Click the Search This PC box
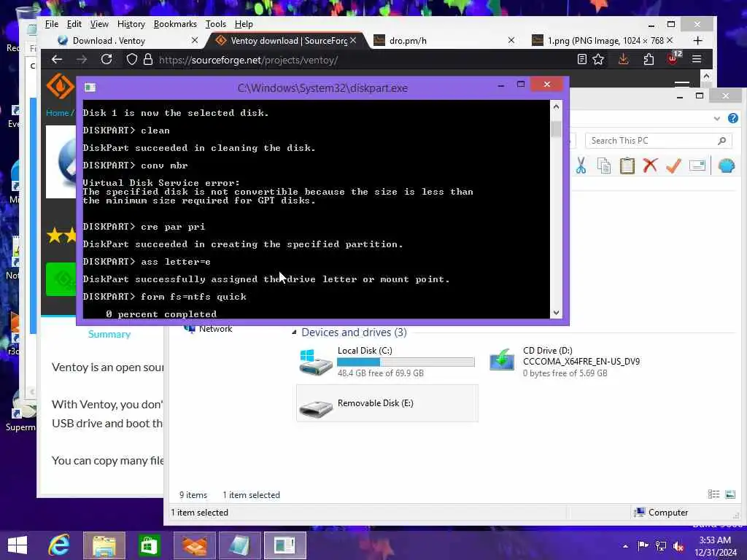The image size is (747, 560). coord(657,141)
